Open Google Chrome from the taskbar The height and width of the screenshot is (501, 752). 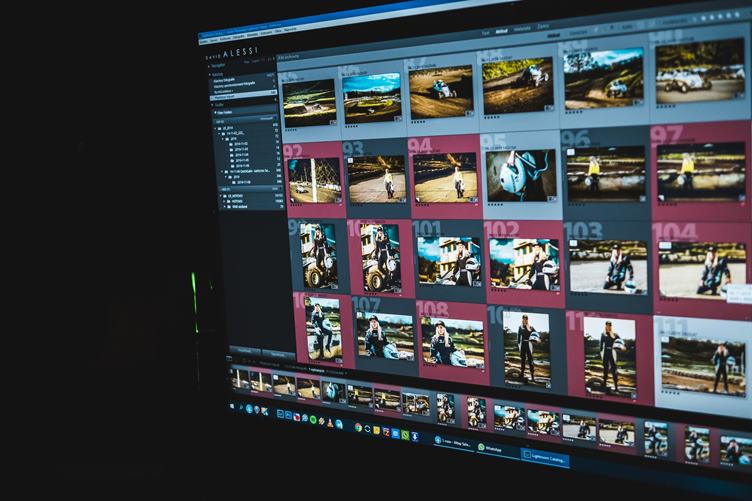point(358,428)
